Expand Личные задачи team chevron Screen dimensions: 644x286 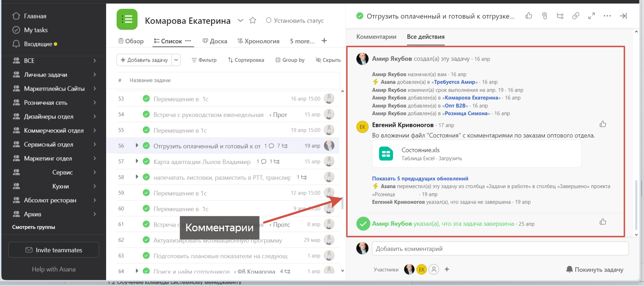coord(94,75)
